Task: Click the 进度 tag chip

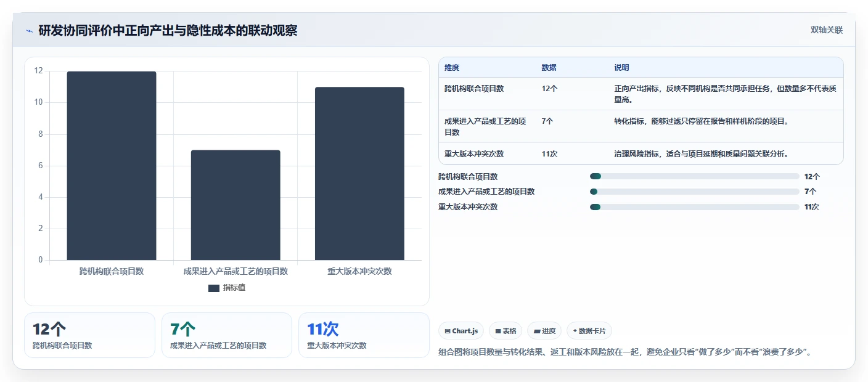Action: tap(544, 331)
